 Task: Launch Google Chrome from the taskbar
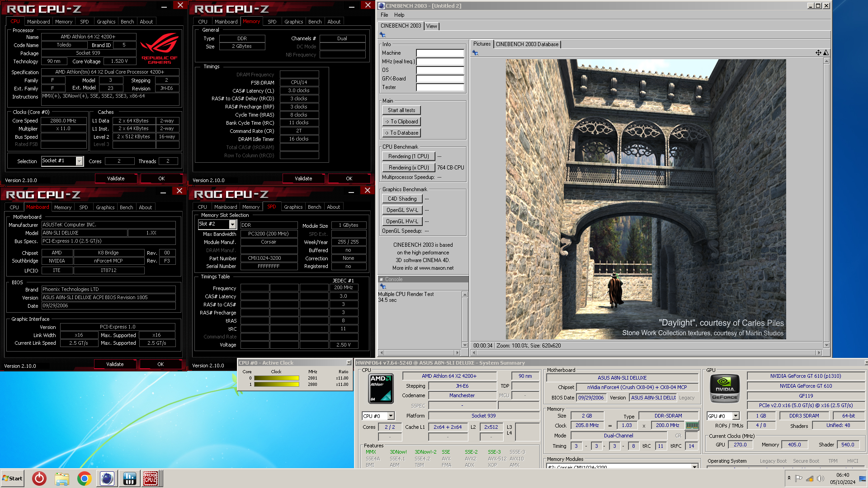pos(85,479)
